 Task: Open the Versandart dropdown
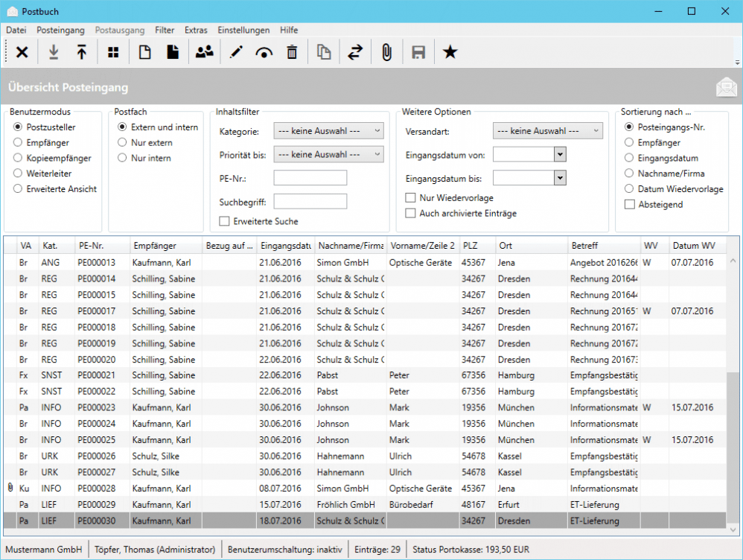coord(548,131)
